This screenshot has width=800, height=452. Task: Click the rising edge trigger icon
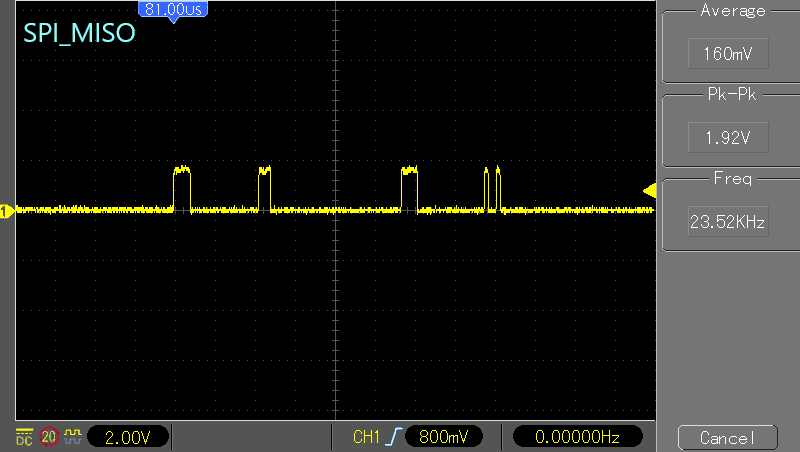pos(393,437)
